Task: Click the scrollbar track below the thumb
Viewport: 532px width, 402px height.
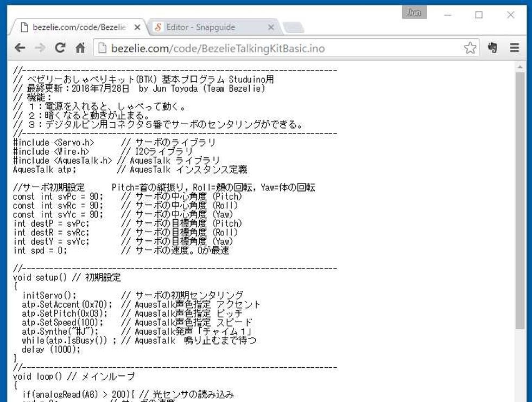Action: coord(520,369)
